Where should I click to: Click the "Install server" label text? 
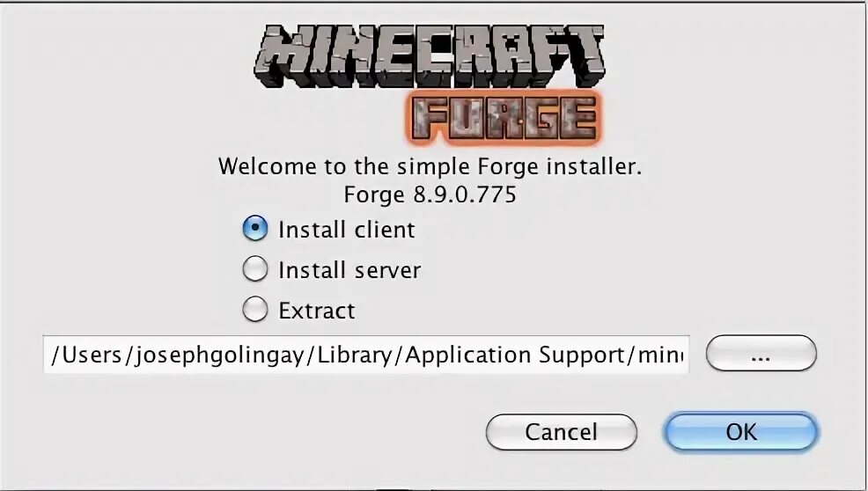349,270
